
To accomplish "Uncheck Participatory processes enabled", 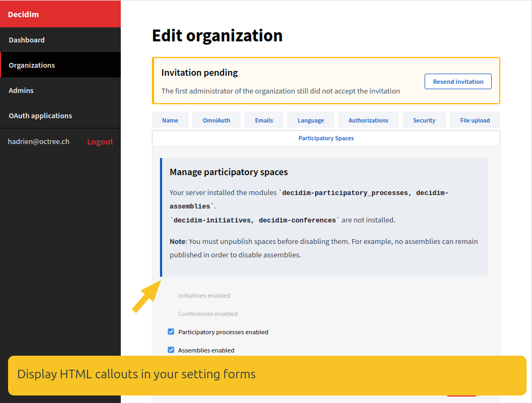I will tap(171, 332).
